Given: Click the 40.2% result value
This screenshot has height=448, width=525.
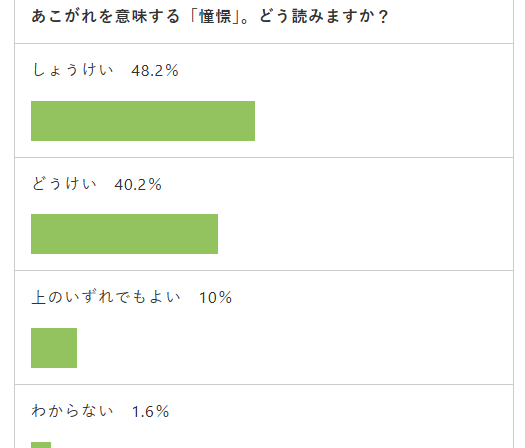Looking at the screenshot, I should pos(138,184).
